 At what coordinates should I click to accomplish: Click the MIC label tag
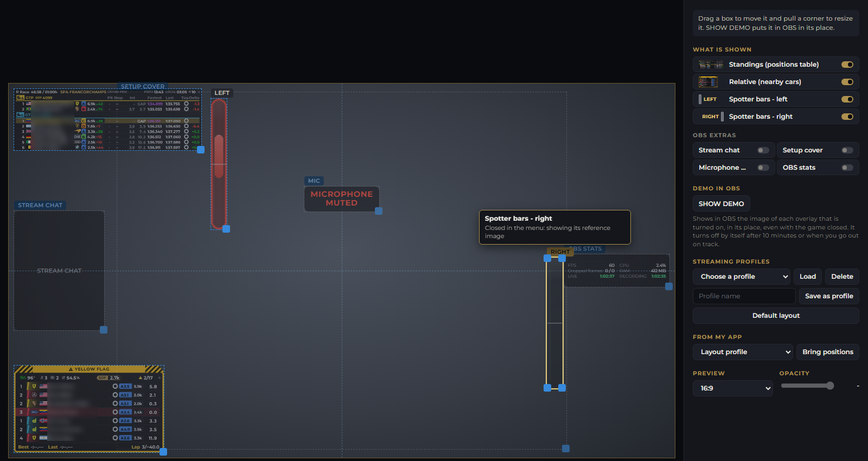[314, 181]
